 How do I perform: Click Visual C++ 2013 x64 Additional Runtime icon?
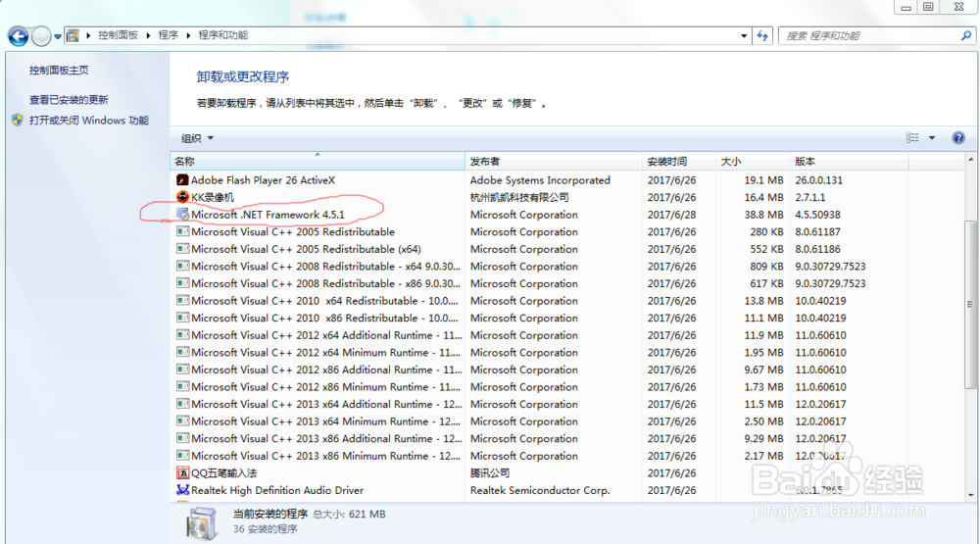[182, 404]
